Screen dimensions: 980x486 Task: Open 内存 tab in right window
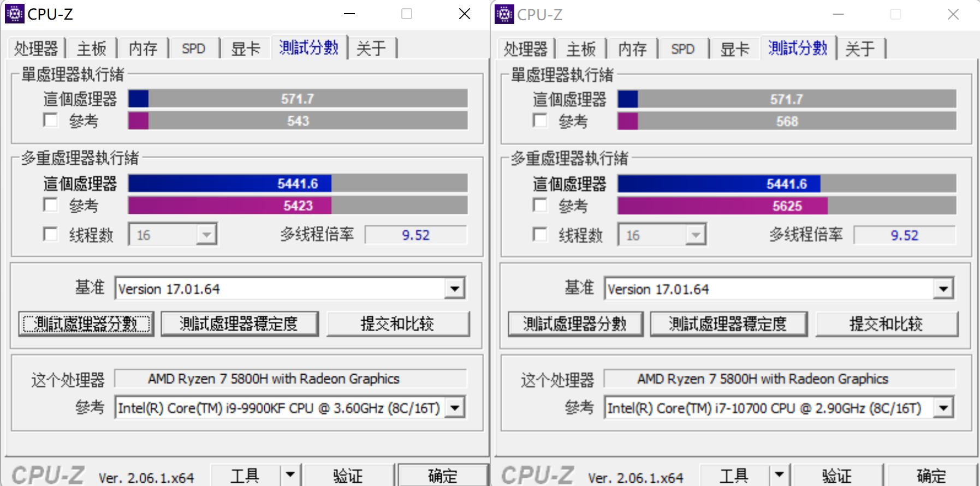pos(632,49)
